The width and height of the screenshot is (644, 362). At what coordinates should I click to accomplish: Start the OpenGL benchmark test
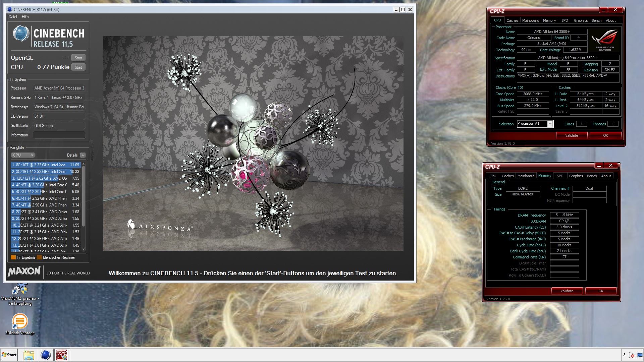point(78,58)
